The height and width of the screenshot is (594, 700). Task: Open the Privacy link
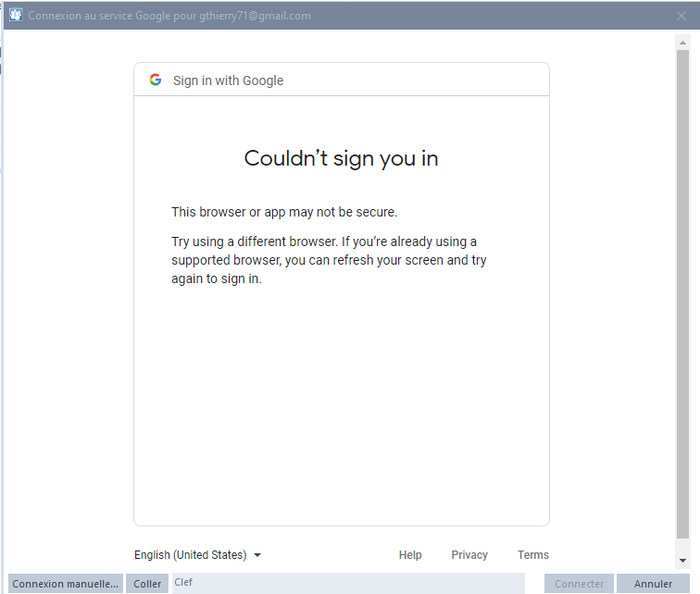point(469,555)
